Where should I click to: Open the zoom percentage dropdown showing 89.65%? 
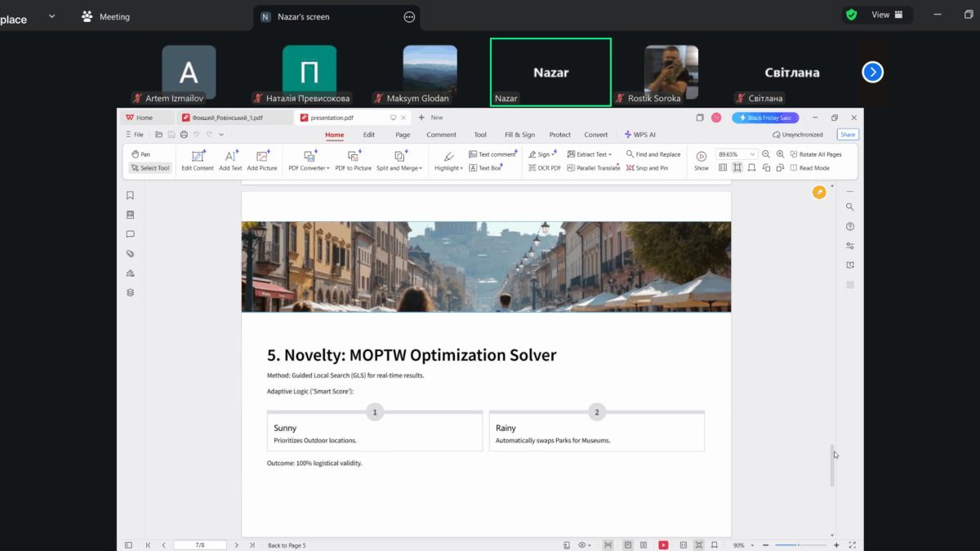(x=735, y=153)
